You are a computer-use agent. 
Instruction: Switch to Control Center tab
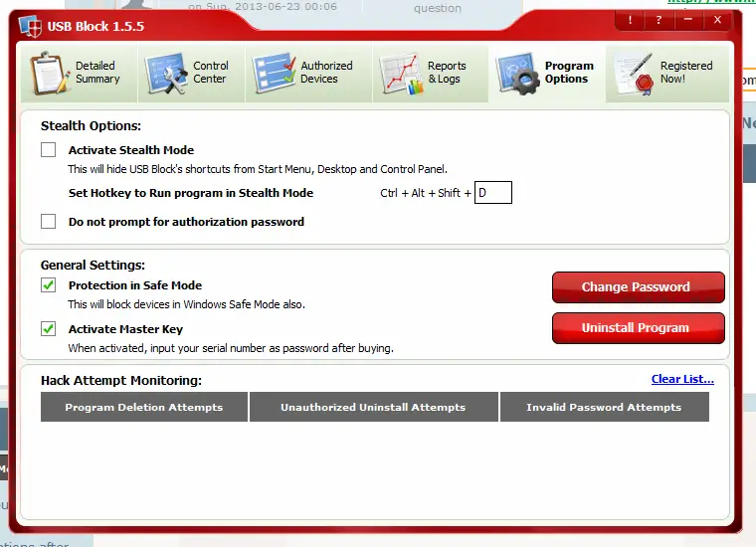click(191, 74)
